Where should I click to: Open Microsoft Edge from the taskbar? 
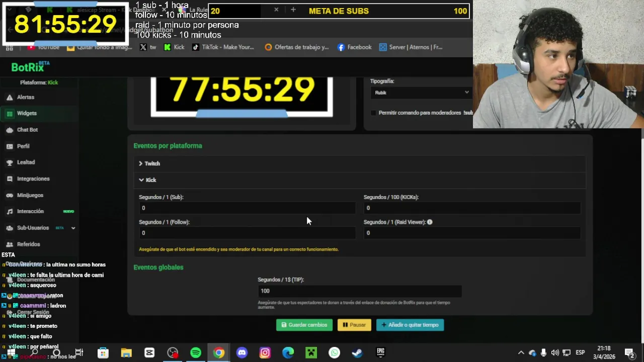click(x=288, y=353)
